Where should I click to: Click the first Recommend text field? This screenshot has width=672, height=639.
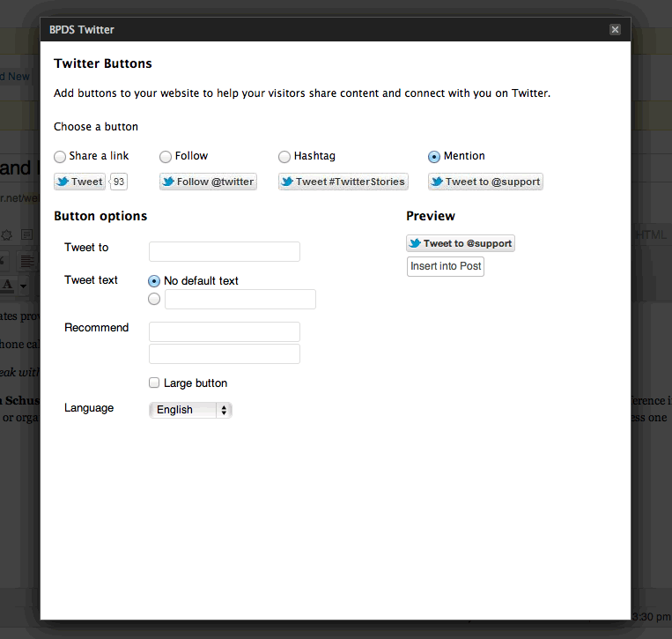pos(225,331)
